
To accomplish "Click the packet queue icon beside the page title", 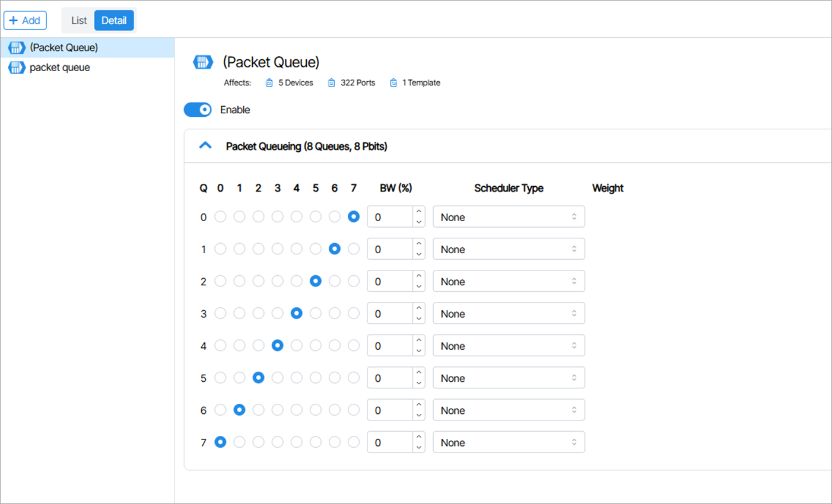I will [203, 62].
